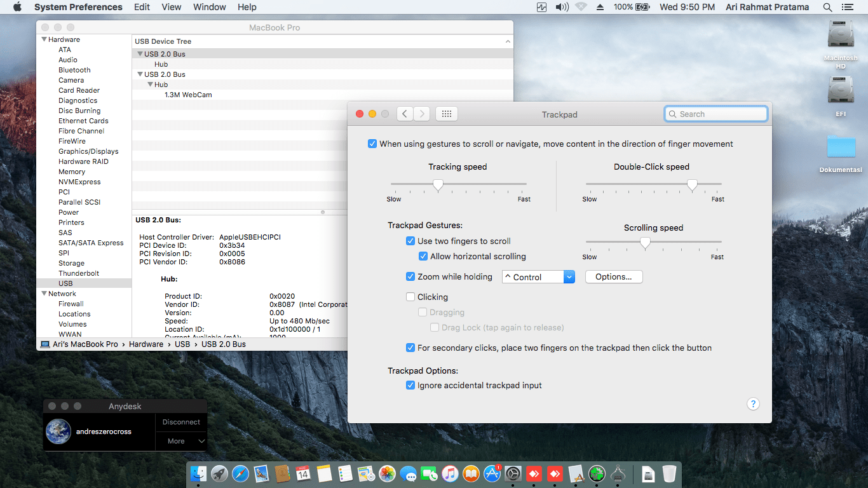Open Messages in the Dock
Image resolution: width=868 pixels, height=488 pixels.
[x=408, y=473]
